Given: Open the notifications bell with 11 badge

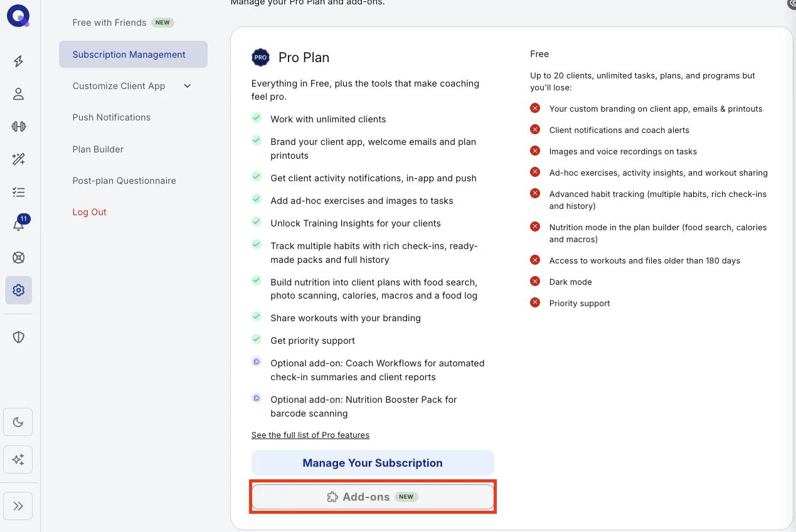Looking at the screenshot, I should click(x=20, y=224).
